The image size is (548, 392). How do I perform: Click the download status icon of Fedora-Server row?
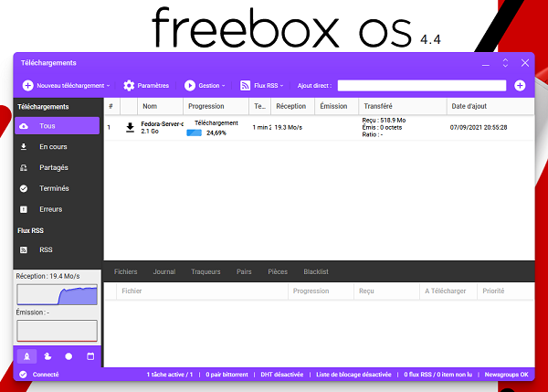130,128
